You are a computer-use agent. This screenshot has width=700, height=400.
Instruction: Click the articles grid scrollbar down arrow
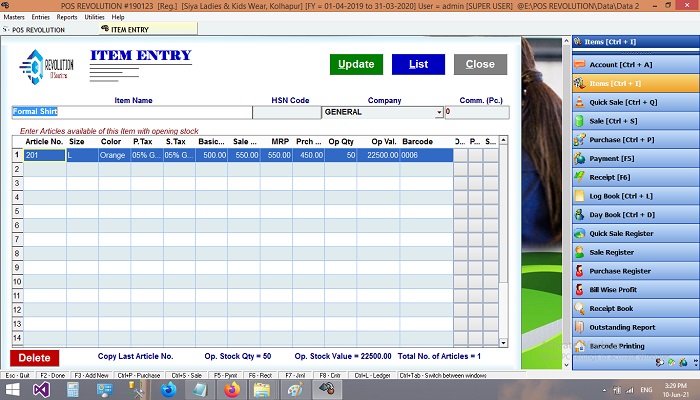pyautogui.click(x=504, y=343)
